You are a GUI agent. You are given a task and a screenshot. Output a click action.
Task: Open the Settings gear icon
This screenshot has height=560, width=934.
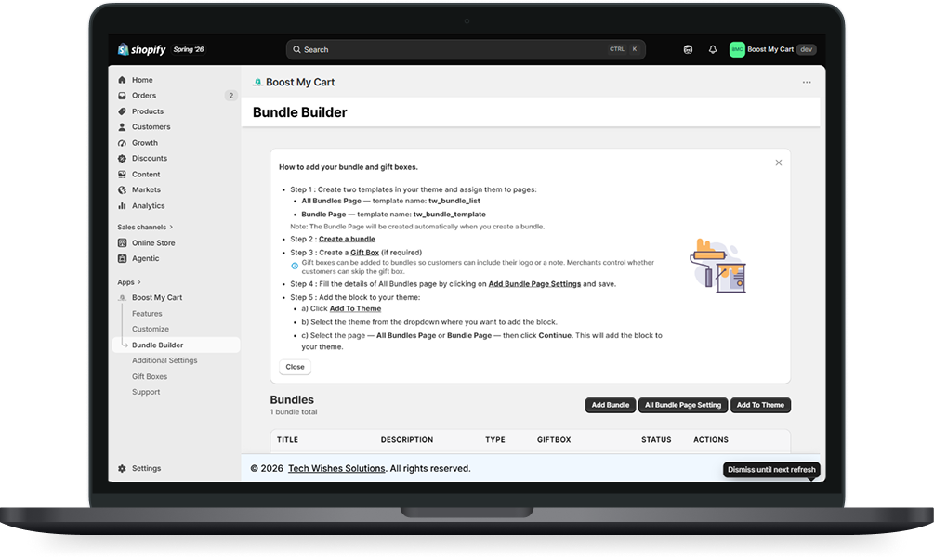tap(122, 468)
